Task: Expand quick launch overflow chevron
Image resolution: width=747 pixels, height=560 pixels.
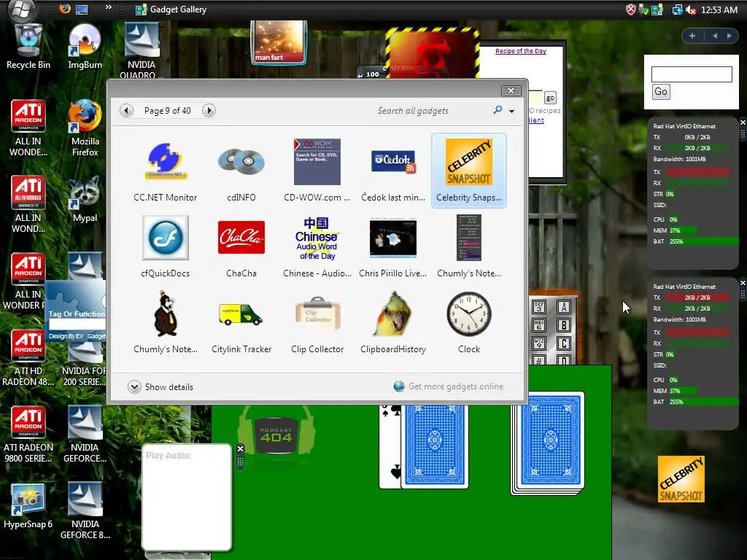Action: pos(108,7)
